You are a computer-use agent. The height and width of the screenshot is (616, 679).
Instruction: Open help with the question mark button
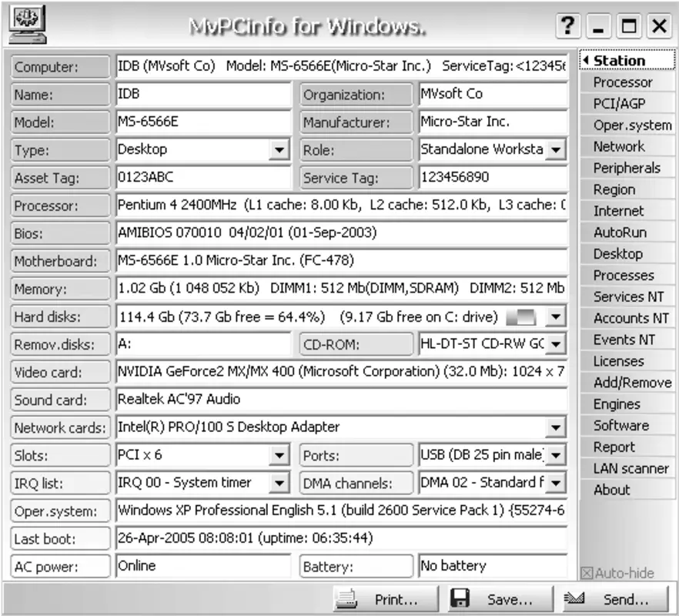pyautogui.click(x=567, y=26)
